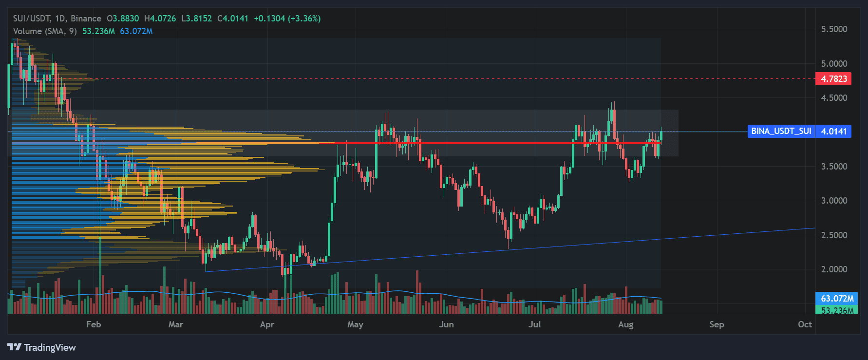Click the Aug label on time axis

point(625,324)
